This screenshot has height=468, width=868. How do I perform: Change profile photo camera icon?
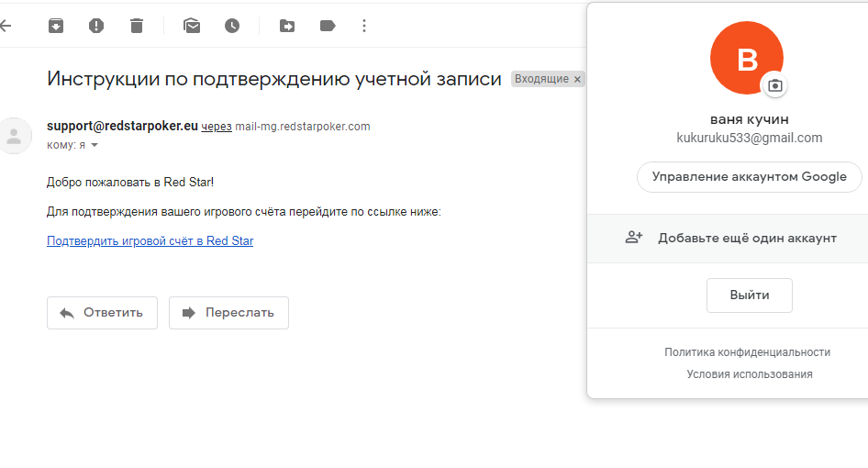(x=775, y=85)
